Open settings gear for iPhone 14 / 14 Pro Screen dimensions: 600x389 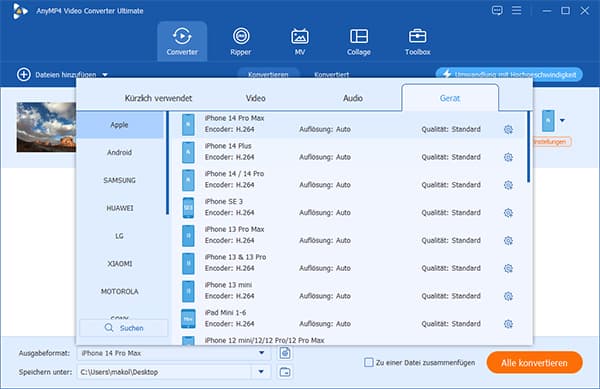click(508, 185)
